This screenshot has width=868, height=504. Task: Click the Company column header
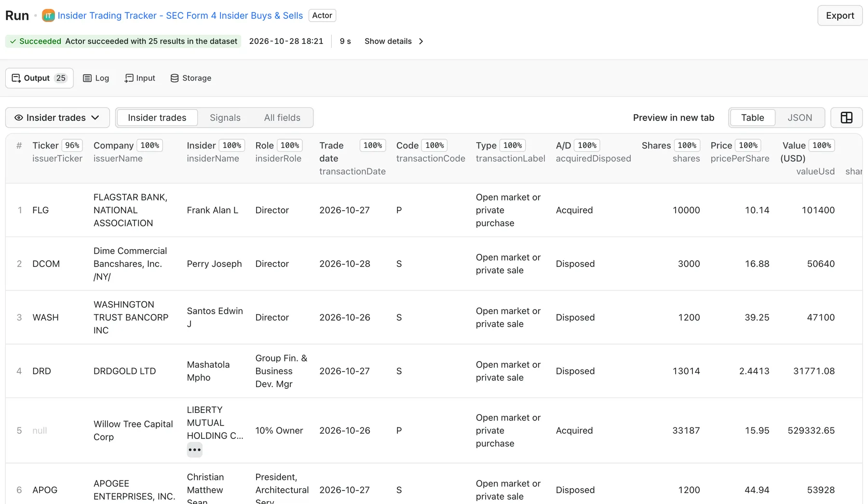[113, 146]
